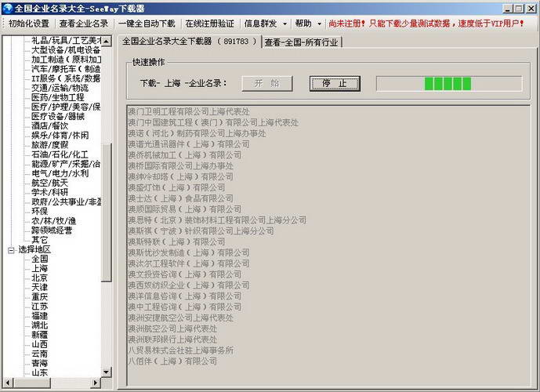Screen dimensions: 540x392
Task: Select 云南 in the region tree
Action: pyautogui.click(x=40, y=354)
